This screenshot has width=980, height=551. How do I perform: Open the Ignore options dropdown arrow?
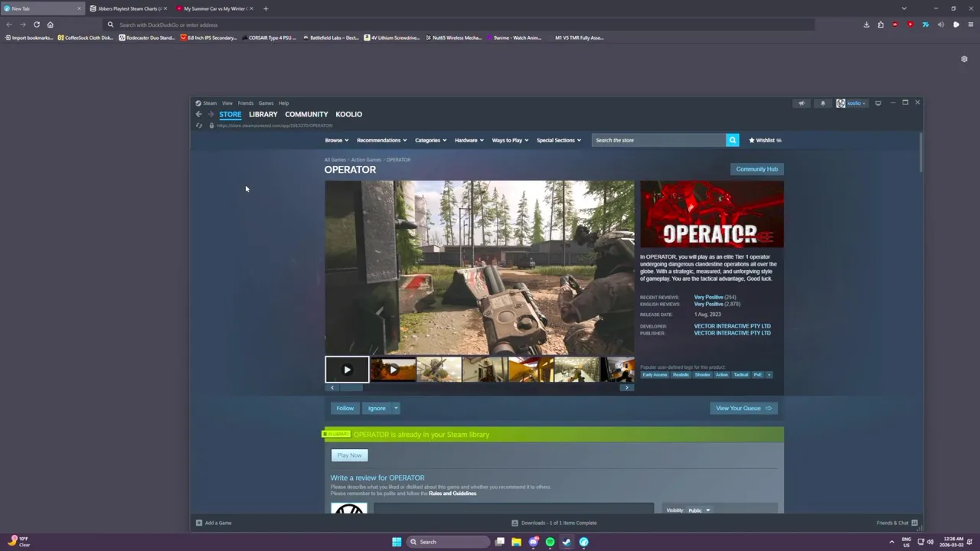[x=396, y=408]
